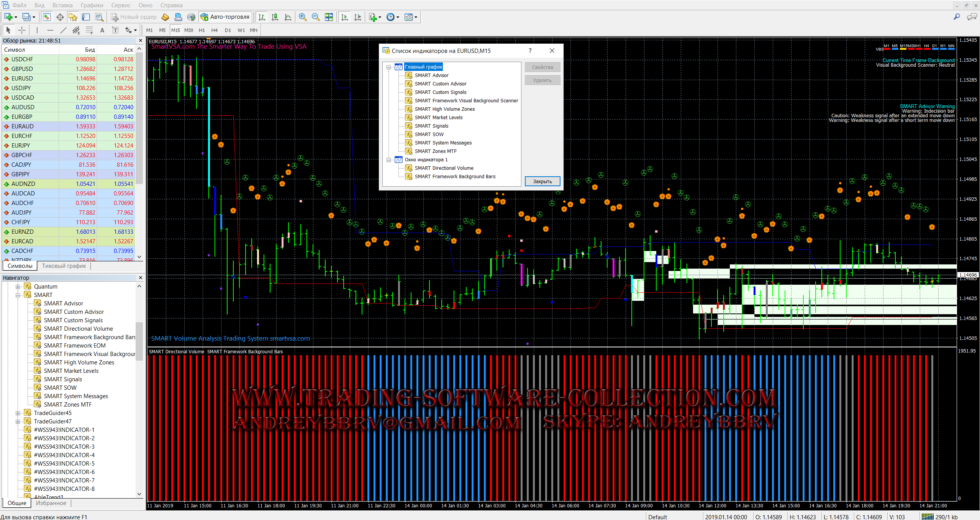Click the Tile Windows icon
The height and width of the screenshot is (520, 980).
coord(329,17)
